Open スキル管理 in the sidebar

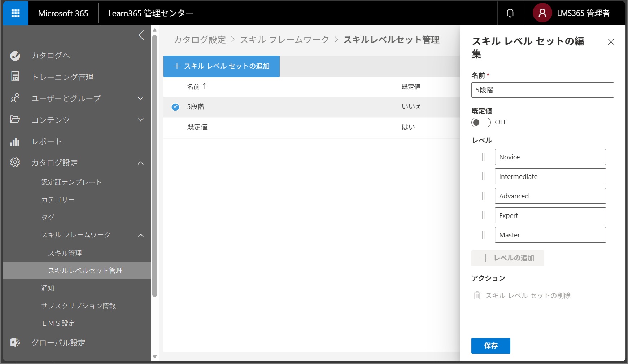65,253
